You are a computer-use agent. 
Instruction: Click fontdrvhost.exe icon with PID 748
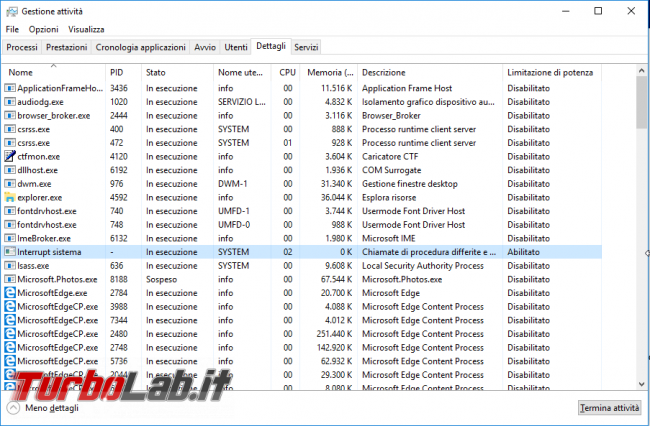click(x=10, y=225)
